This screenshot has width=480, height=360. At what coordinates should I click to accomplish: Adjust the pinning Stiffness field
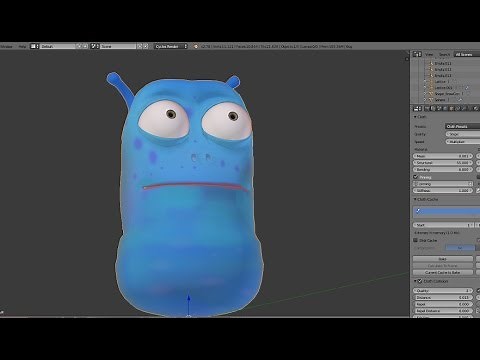[443, 191]
